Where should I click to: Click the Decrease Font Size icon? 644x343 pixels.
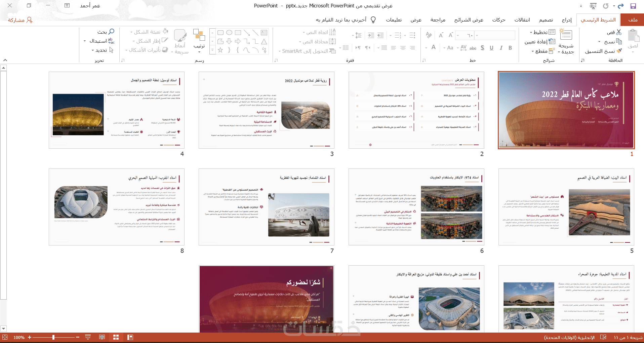[x=441, y=35]
